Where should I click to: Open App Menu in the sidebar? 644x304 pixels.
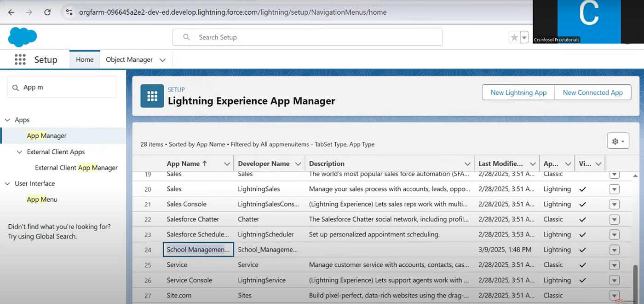(42, 199)
